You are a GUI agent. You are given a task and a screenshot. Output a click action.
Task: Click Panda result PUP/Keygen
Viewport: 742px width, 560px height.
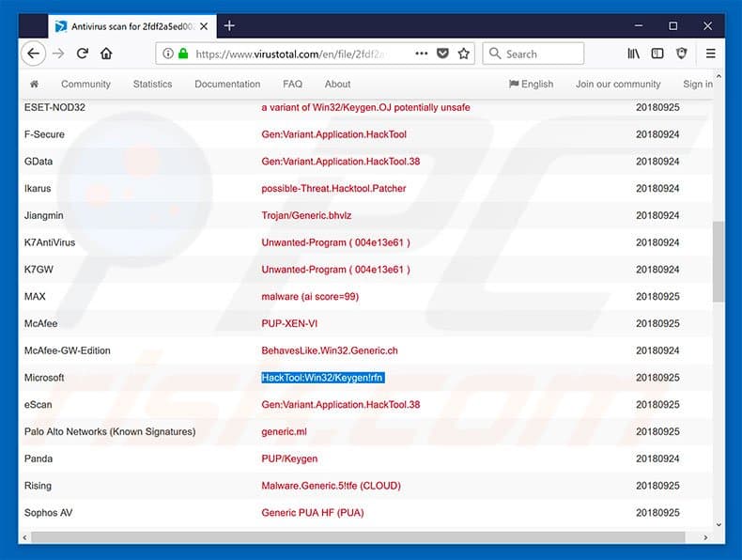[x=289, y=459]
